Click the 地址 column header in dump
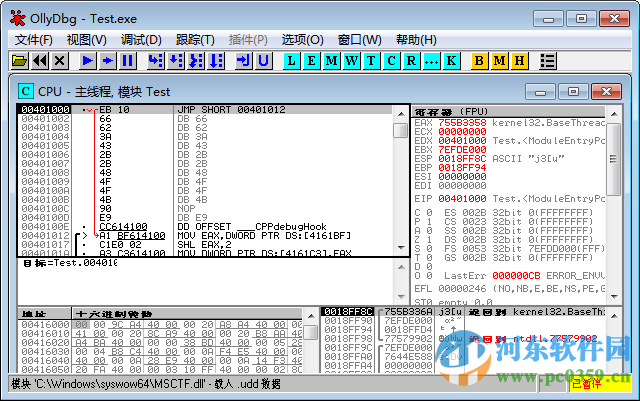Screen dimensions: 640x401 point(44,314)
